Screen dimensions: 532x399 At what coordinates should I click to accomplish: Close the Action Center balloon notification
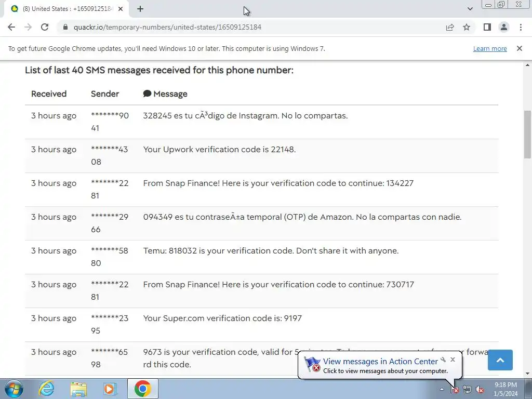(453, 360)
